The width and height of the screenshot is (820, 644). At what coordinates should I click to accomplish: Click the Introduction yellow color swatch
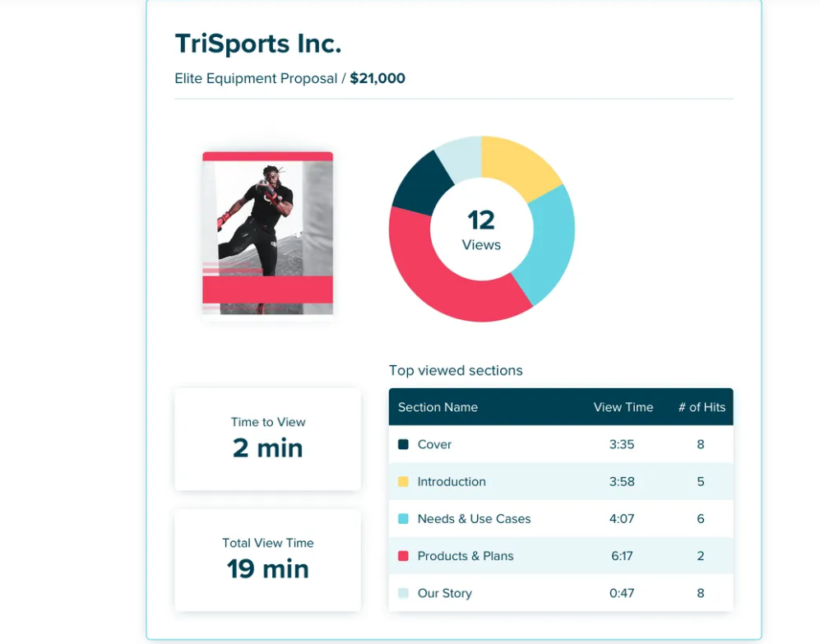[x=403, y=481]
